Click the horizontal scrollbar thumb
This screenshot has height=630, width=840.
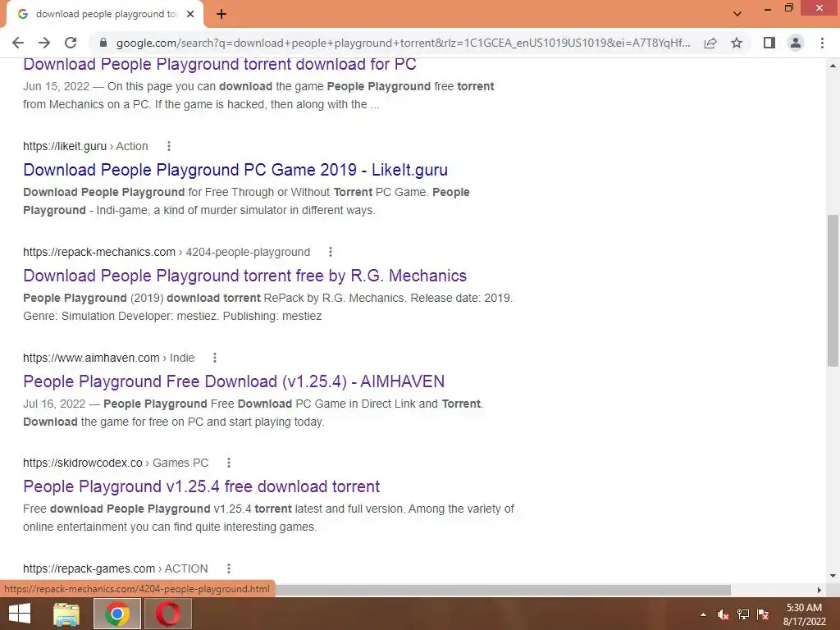(503, 590)
